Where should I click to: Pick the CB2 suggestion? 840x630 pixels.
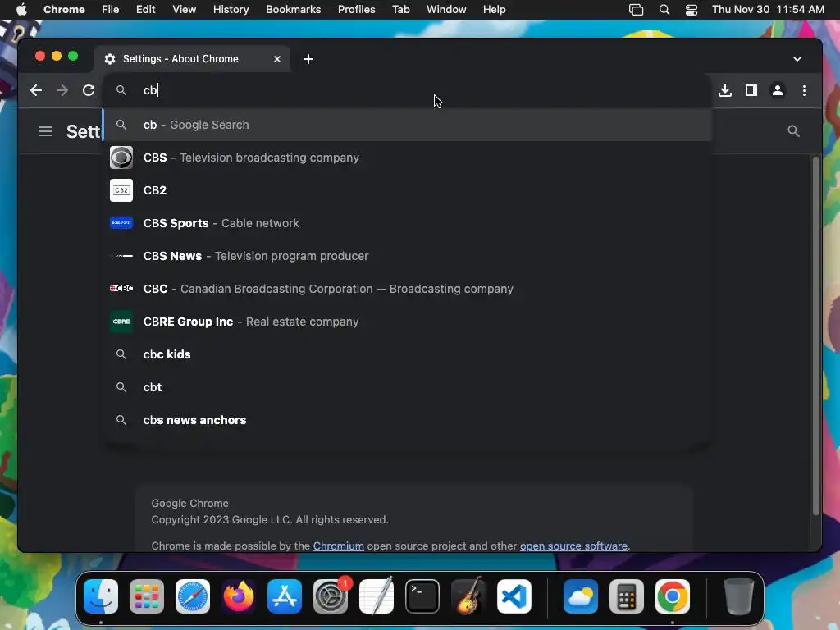click(407, 190)
